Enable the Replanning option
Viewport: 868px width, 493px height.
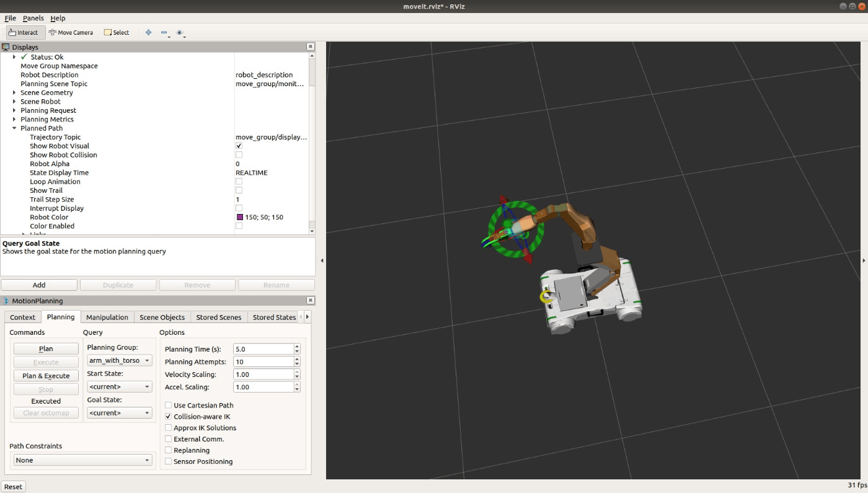click(169, 450)
